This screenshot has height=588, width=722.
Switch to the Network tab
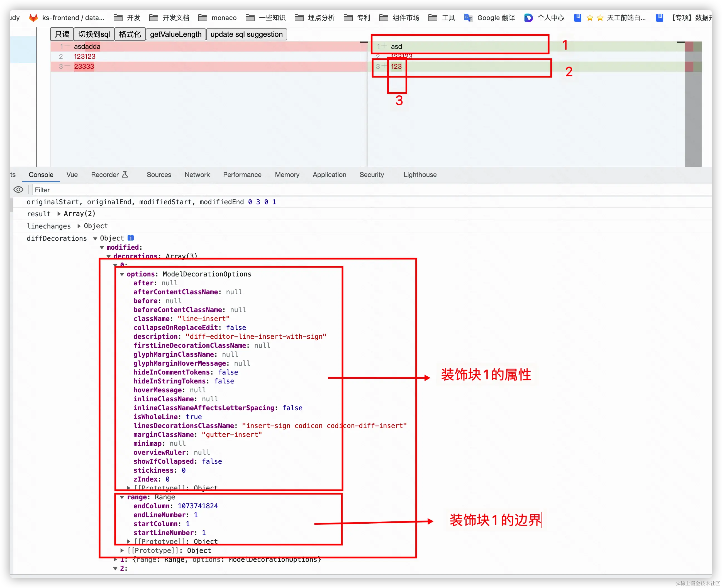[x=197, y=174]
